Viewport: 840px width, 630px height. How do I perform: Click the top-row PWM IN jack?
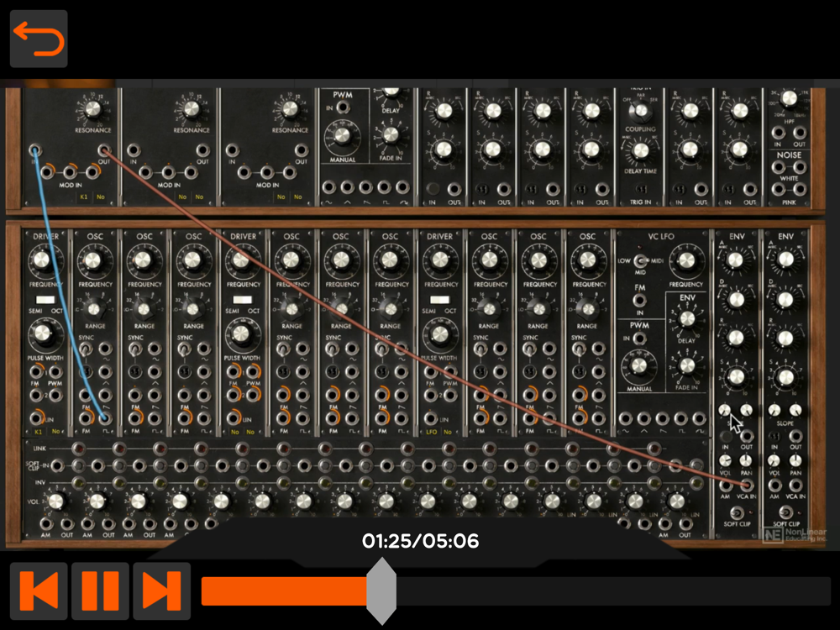(x=343, y=108)
